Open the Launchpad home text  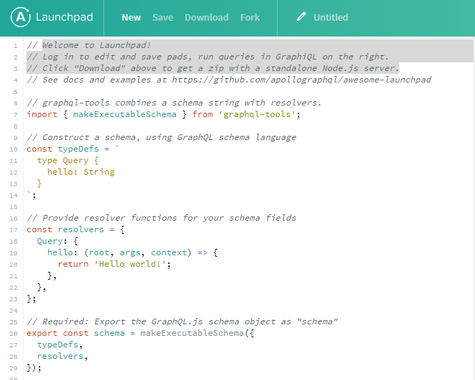tap(64, 17)
